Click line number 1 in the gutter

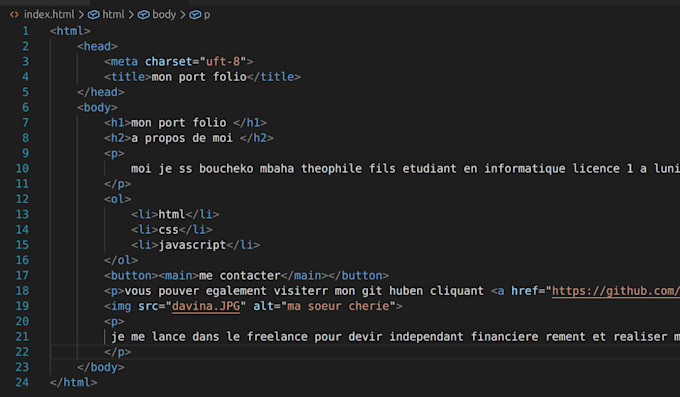26,31
